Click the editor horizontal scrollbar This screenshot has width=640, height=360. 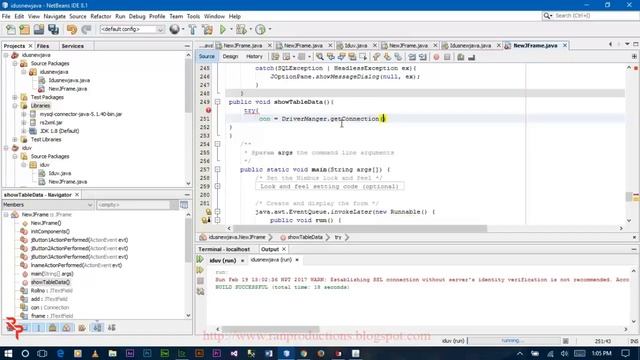pos(360,229)
